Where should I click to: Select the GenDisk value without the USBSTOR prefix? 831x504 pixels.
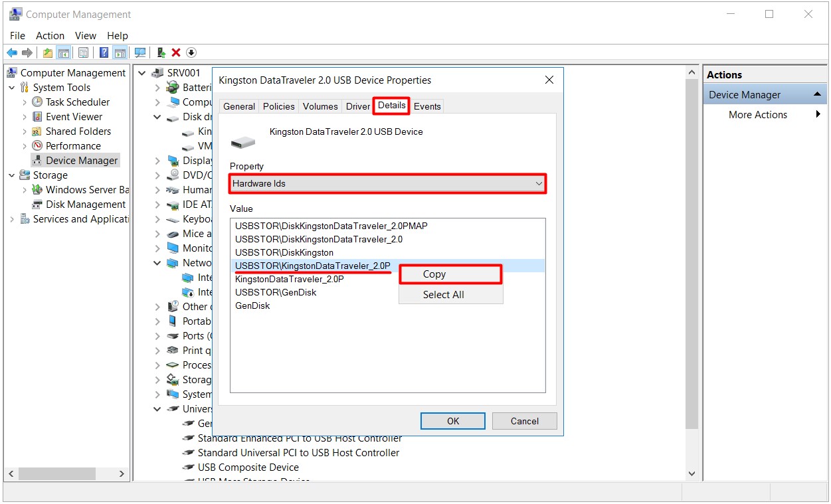[252, 305]
